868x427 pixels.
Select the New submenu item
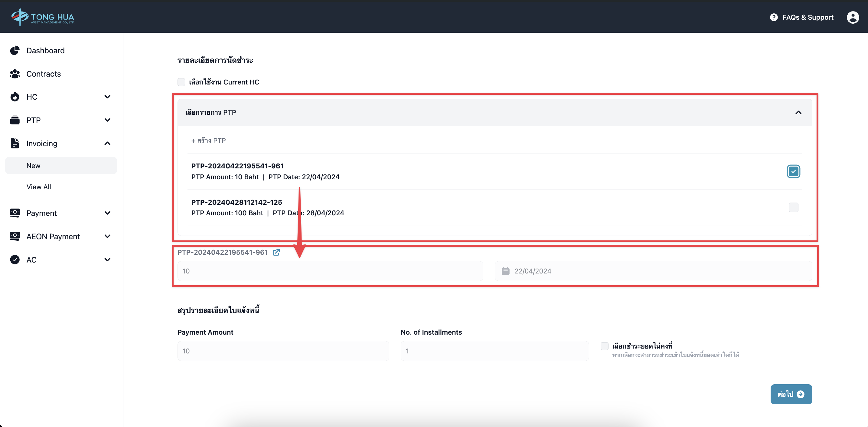tap(33, 166)
